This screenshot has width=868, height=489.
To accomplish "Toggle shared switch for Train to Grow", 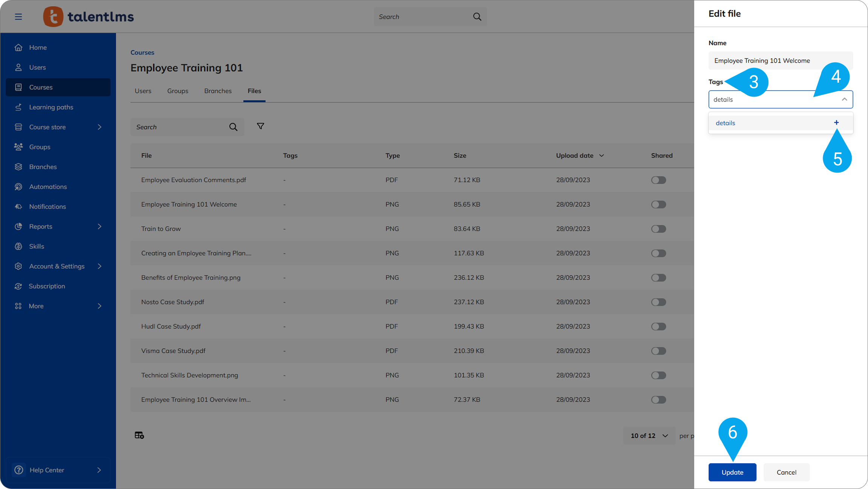I will pos(658,229).
